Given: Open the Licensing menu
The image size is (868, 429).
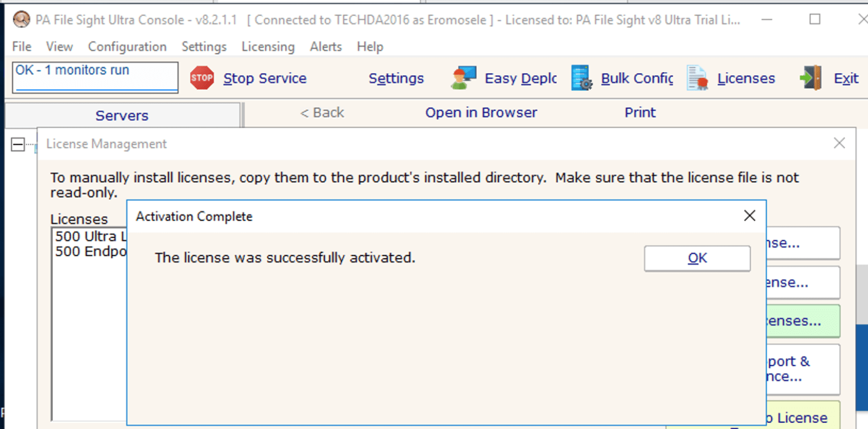Looking at the screenshot, I should (x=268, y=47).
